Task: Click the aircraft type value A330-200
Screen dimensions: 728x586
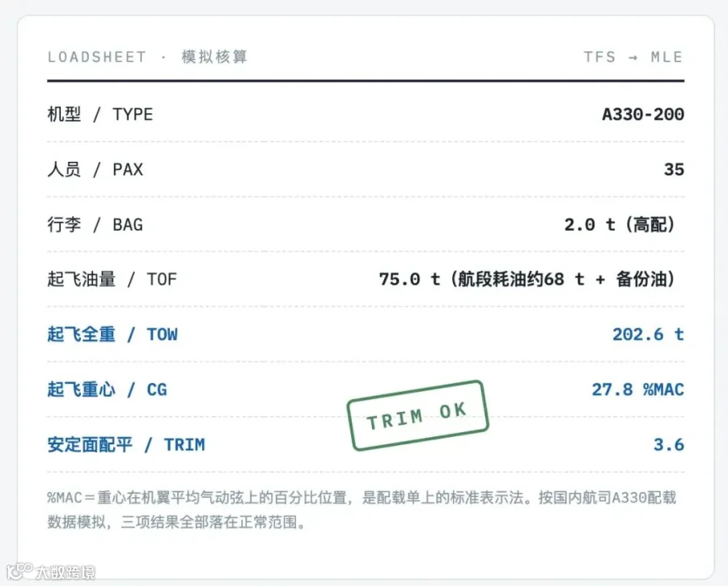Action: [x=643, y=114]
